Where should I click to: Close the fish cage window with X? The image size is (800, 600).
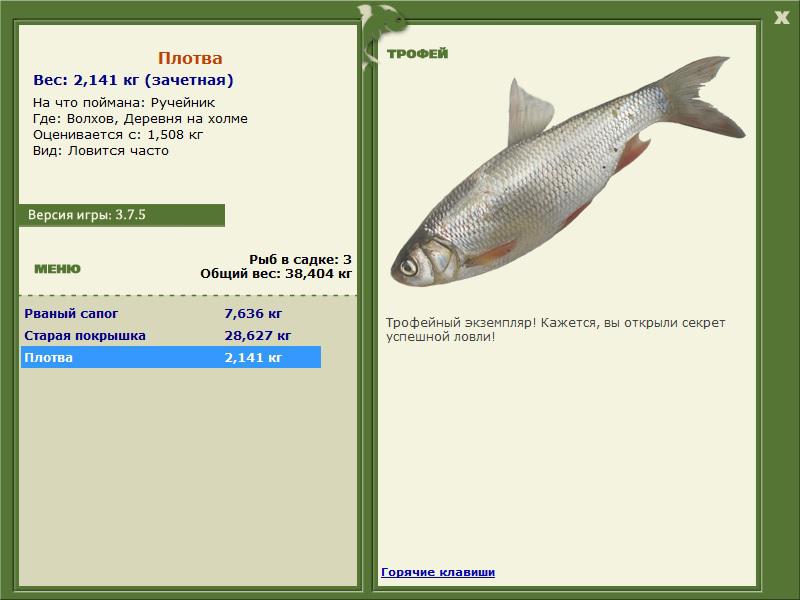coord(781,18)
